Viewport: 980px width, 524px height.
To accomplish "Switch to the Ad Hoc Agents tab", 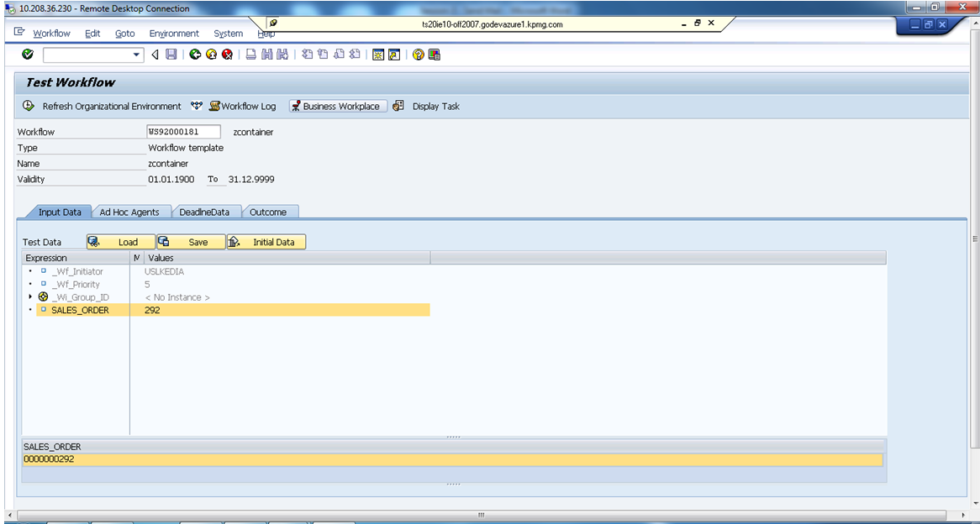I will (x=131, y=212).
